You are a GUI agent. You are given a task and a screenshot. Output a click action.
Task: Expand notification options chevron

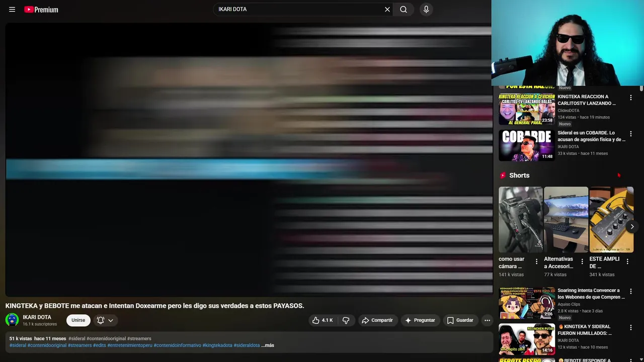pyautogui.click(x=111, y=320)
